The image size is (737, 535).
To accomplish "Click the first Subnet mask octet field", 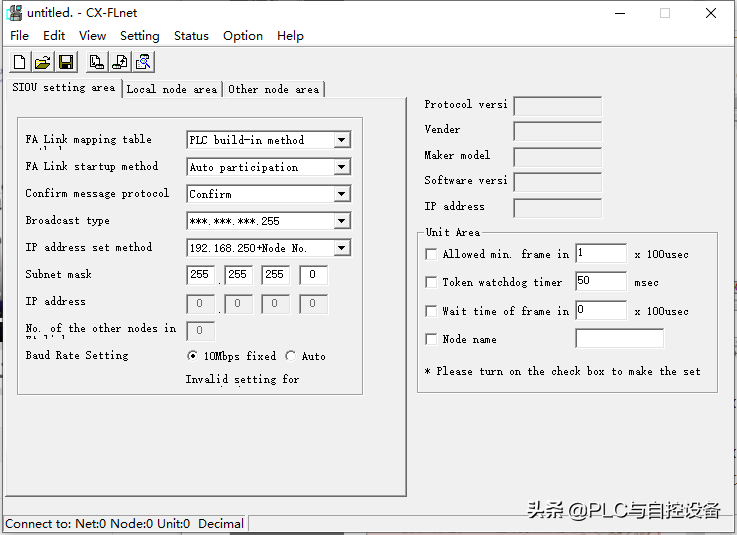I will pyautogui.click(x=201, y=275).
